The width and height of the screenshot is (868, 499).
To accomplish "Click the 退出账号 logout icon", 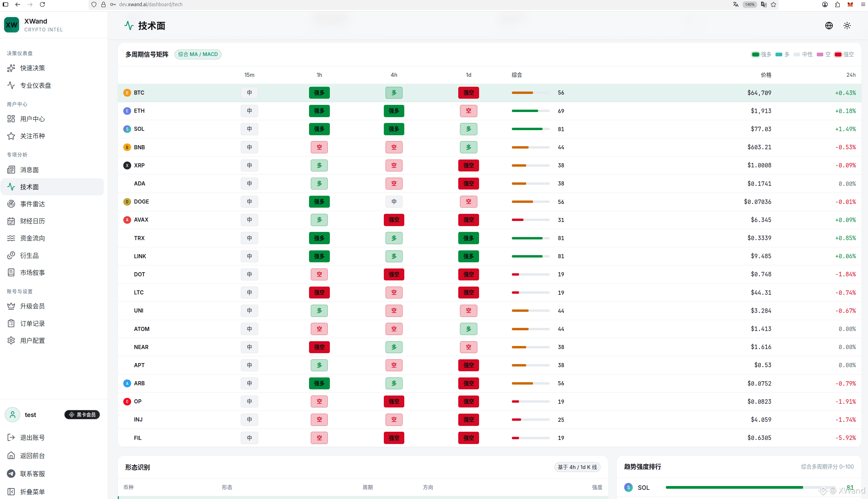I will (x=11, y=438).
